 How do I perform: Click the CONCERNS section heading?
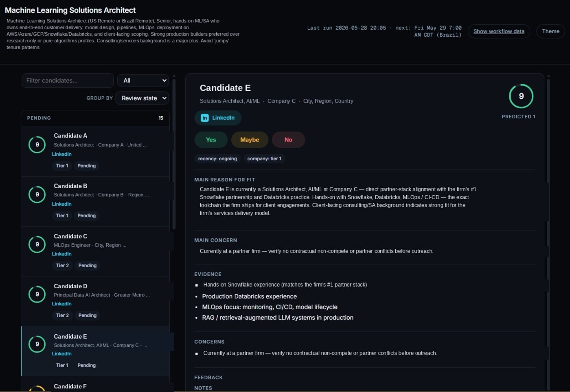(209, 342)
